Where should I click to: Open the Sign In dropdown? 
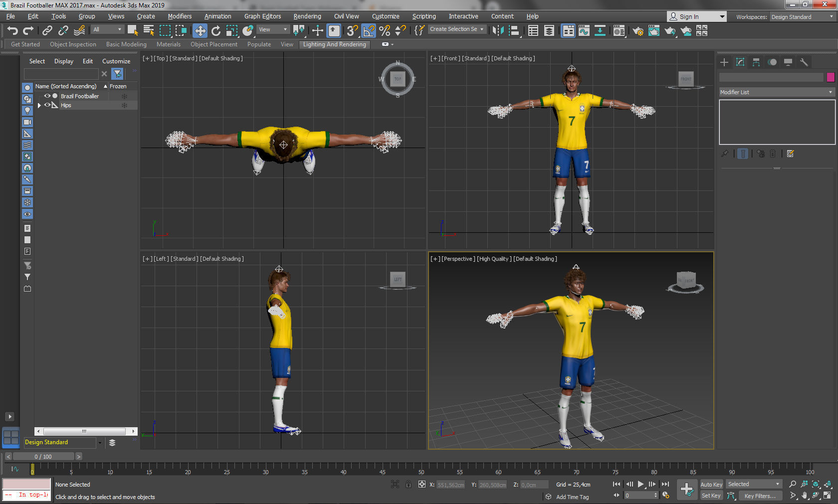[696, 16]
